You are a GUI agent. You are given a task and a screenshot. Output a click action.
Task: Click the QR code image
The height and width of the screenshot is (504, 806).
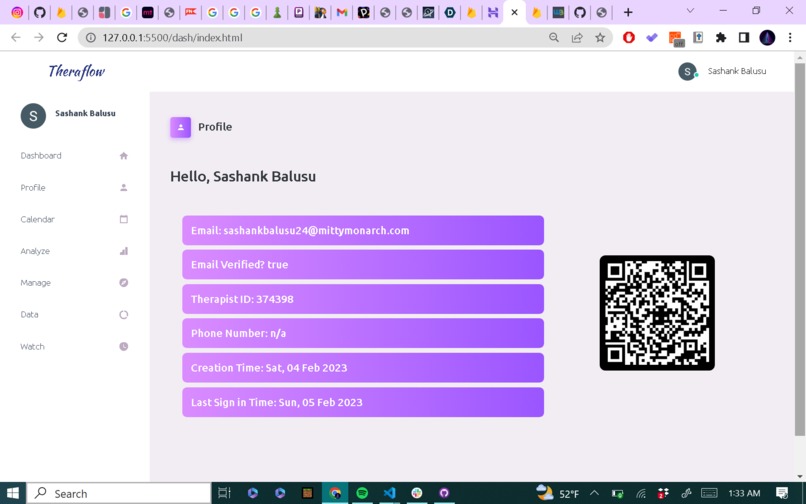tap(657, 313)
